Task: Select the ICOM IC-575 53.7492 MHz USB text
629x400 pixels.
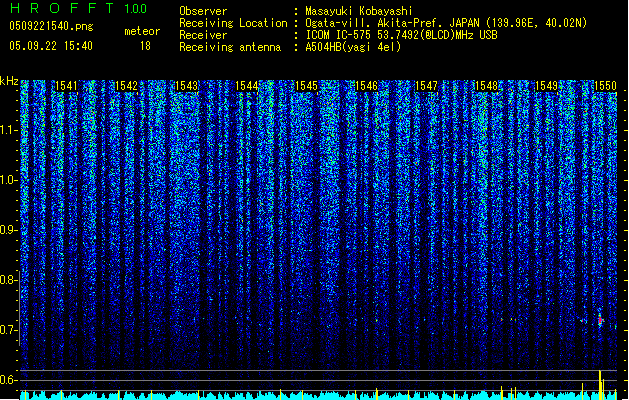Action: [x=401, y=35]
